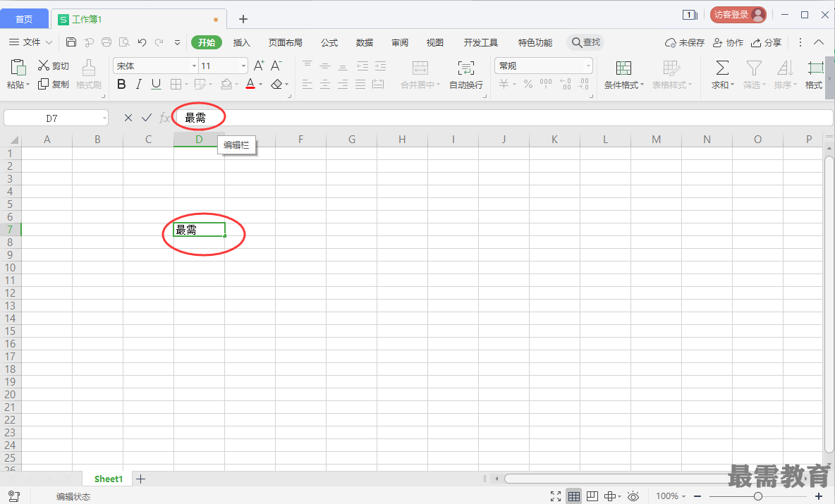Decrease indent icon
This screenshot has height=504, width=835.
[x=362, y=66]
